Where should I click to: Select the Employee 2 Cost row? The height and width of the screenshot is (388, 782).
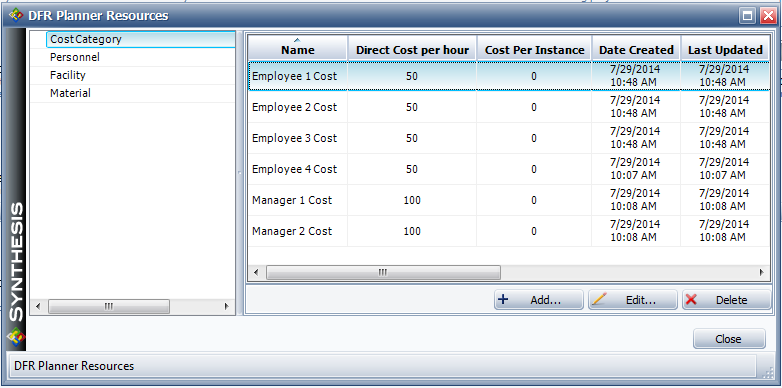(x=509, y=107)
